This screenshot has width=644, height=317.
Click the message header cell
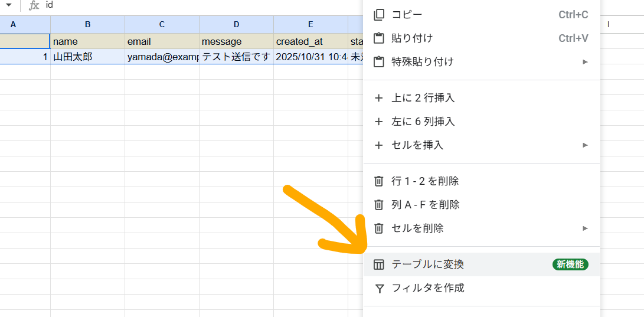[x=237, y=41]
